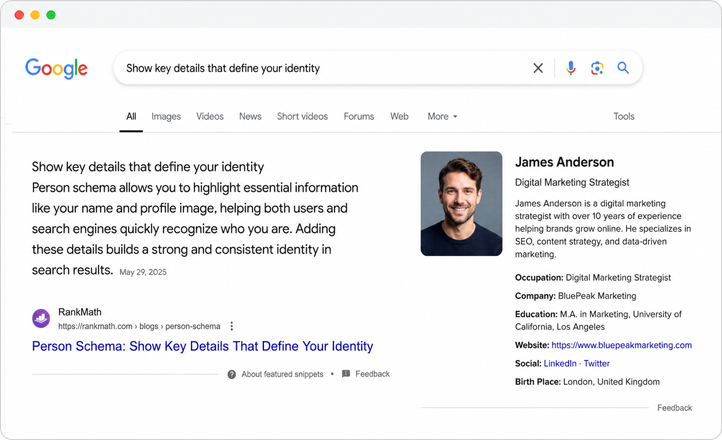Switch to the Forums tab

coord(359,116)
